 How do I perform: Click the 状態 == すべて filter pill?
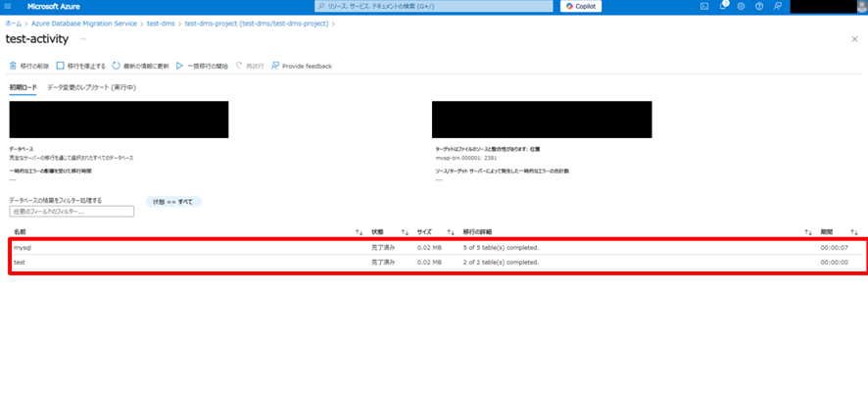point(173,201)
